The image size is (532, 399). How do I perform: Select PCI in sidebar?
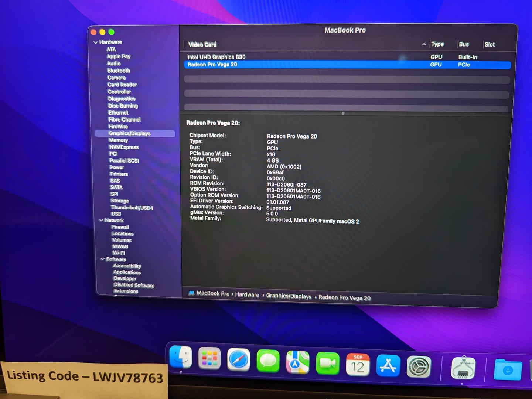click(x=113, y=154)
